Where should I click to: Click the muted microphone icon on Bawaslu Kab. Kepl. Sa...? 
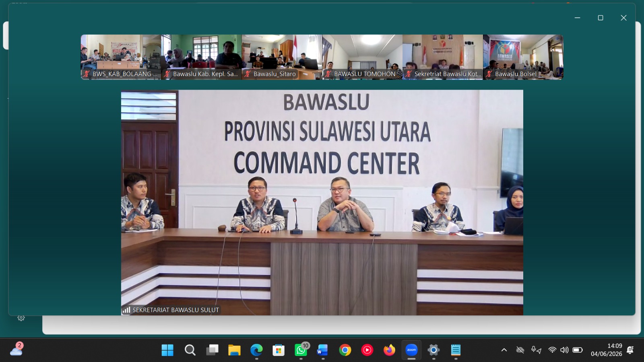(167, 74)
